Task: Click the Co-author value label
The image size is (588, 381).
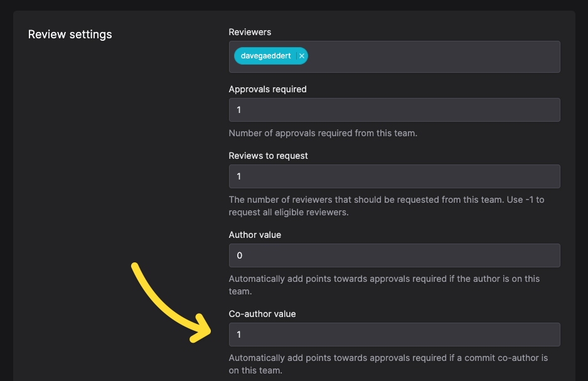Action: (262, 314)
